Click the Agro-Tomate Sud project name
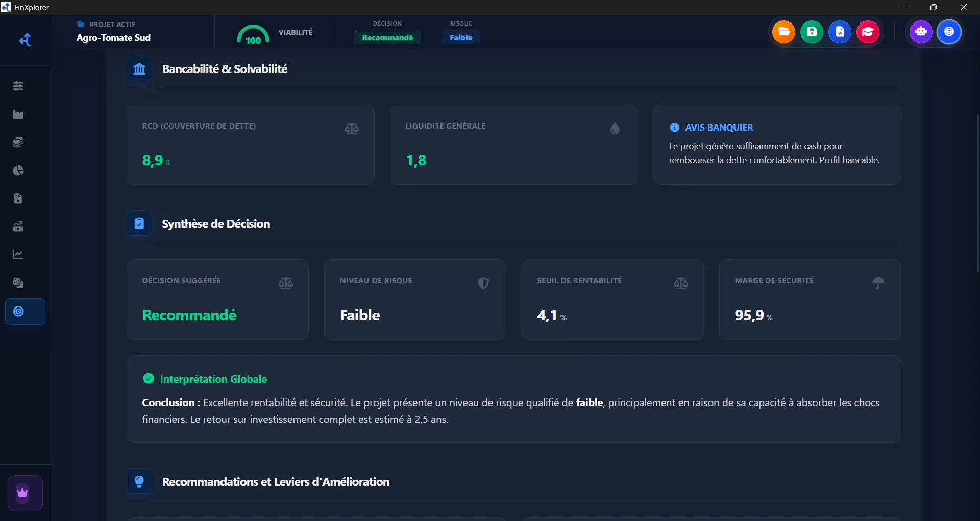The height and width of the screenshot is (521, 980). (x=113, y=38)
